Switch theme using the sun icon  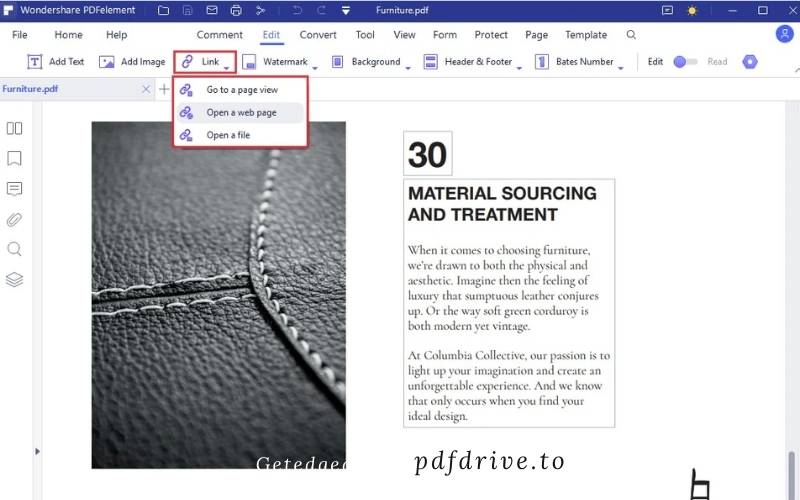[692, 10]
